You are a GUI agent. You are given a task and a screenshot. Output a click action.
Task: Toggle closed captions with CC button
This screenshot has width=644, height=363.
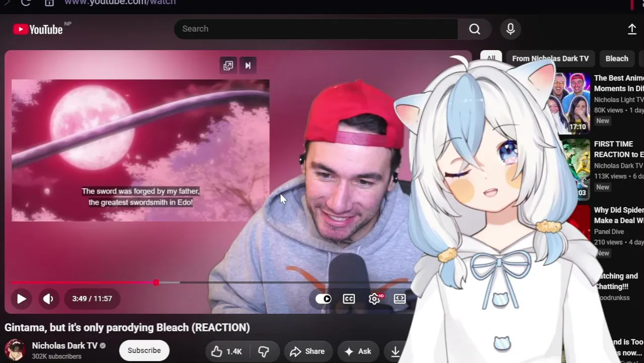pos(349,298)
